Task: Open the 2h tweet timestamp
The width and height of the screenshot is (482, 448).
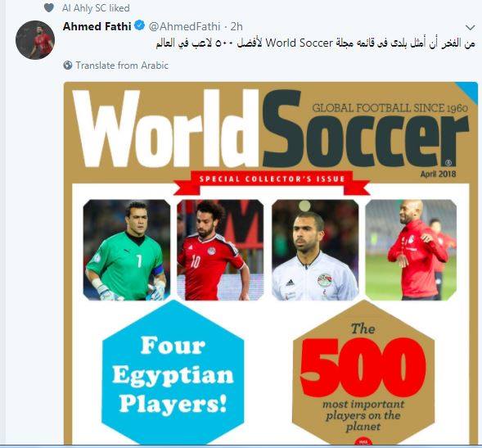Action: click(236, 26)
